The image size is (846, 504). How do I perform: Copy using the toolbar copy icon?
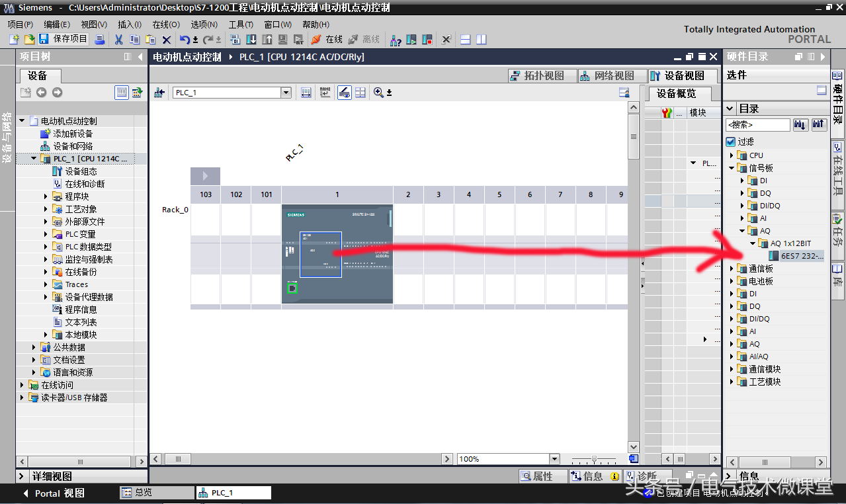(134, 39)
